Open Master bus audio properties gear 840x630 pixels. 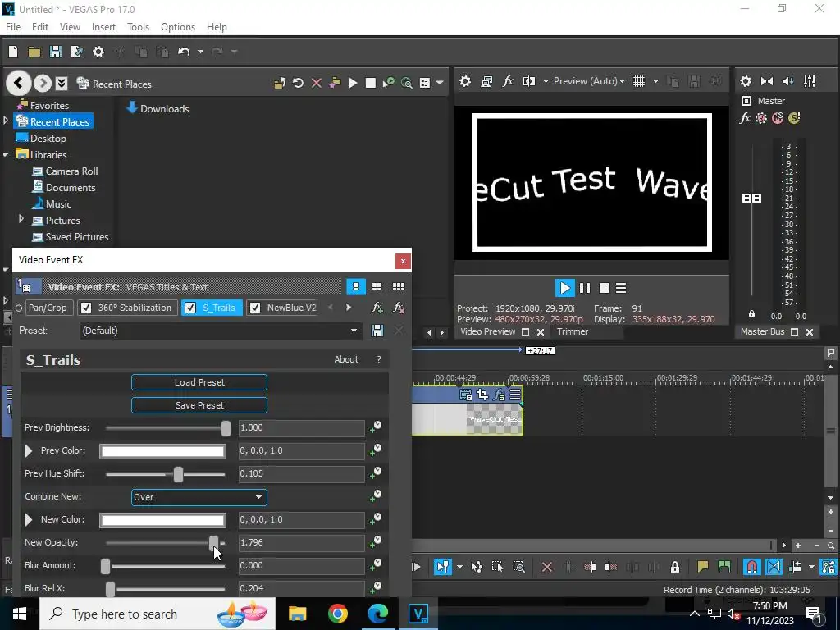click(745, 81)
